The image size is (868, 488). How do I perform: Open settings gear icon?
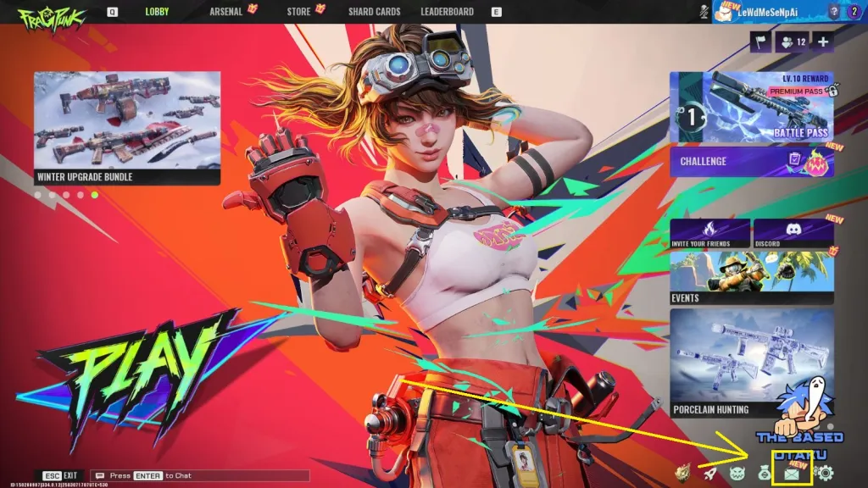coord(825,473)
